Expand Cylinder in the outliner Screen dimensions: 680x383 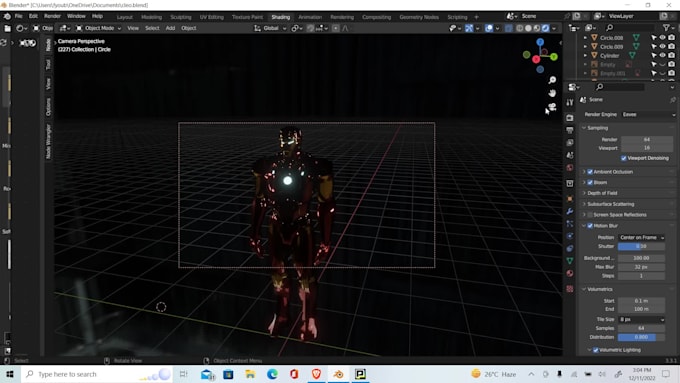(x=585, y=56)
